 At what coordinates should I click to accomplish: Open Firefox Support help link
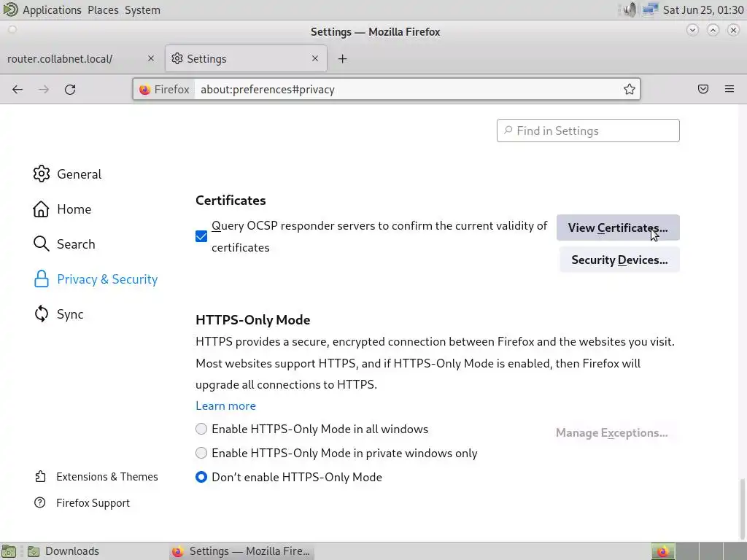[82, 503]
